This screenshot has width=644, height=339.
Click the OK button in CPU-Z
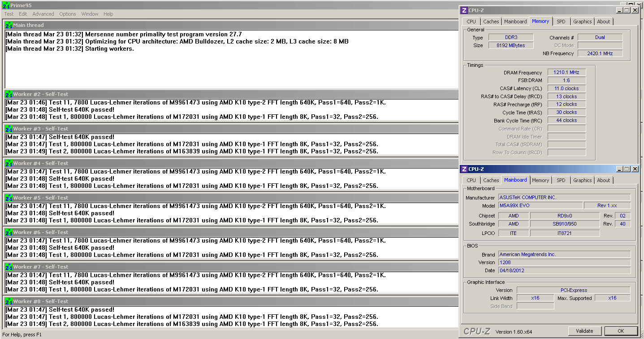click(620, 331)
